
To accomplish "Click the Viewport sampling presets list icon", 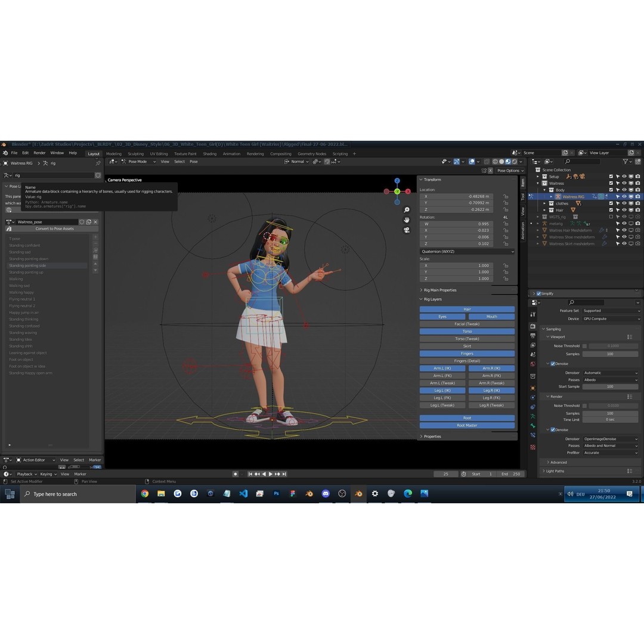I will point(630,337).
